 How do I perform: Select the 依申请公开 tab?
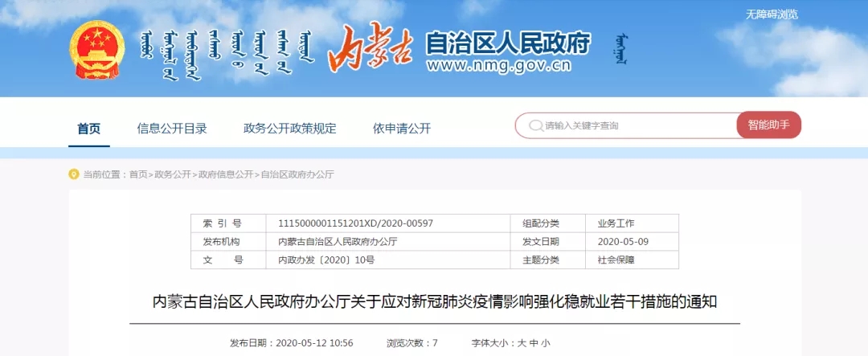point(402,129)
